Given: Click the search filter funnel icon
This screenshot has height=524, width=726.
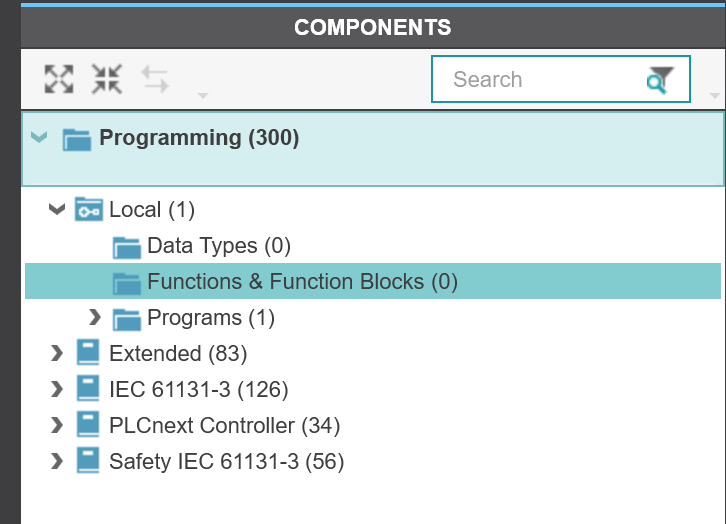Looking at the screenshot, I should (660, 80).
